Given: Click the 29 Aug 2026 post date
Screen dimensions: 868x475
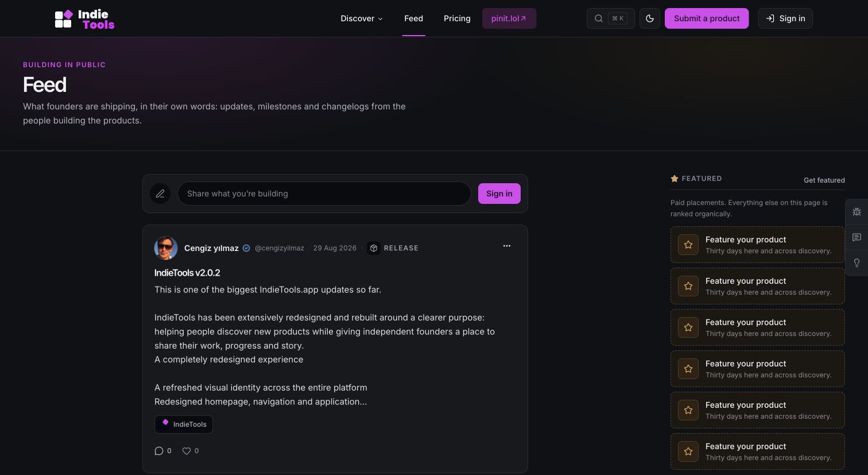Looking at the screenshot, I should tap(335, 248).
